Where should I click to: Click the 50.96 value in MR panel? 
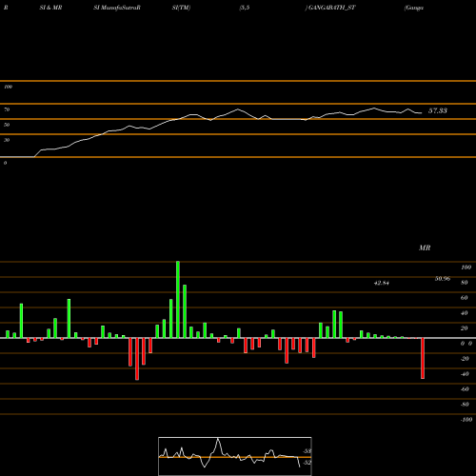click(x=443, y=279)
